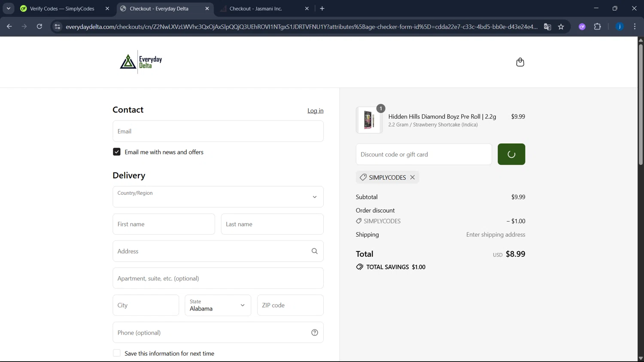This screenshot has height=362, width=644.
Task: Focus the Email input field
Action: click(218, 131)
